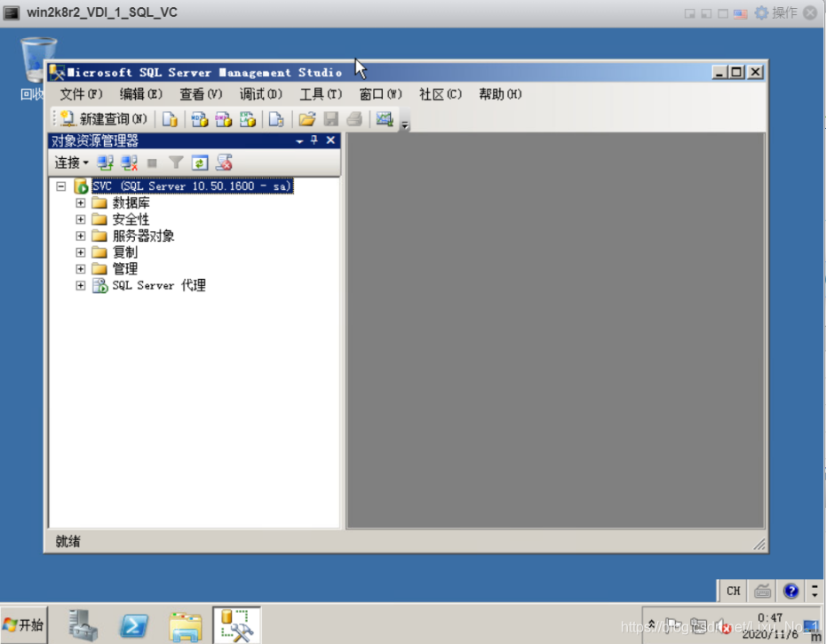Click the Disconnect server icon
826x644 pixels.
point(129,163)
